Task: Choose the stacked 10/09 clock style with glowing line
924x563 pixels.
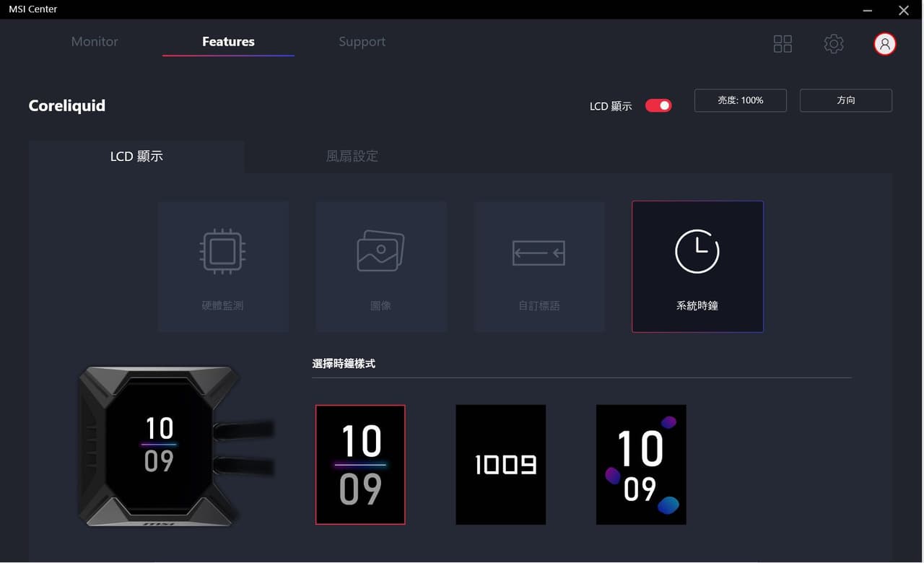Action: coord(360,465)
